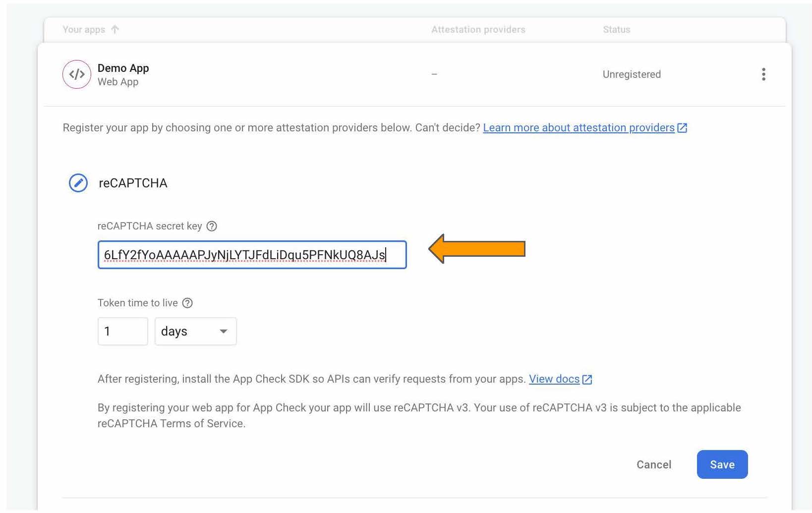Viewport: 812px width, 513px height.
Task: Click the reCAPTCHA provider heading
Action: point(133,183)
